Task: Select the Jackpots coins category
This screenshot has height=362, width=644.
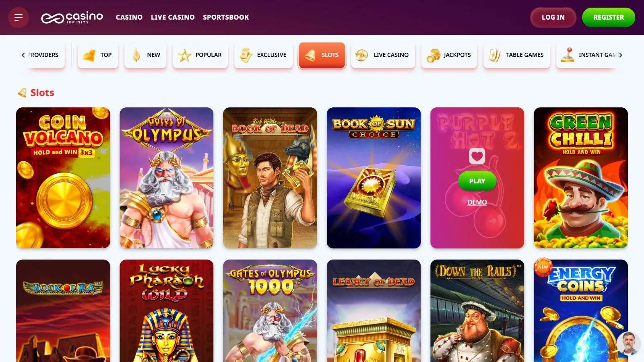Action: click(x=449, y=55)
